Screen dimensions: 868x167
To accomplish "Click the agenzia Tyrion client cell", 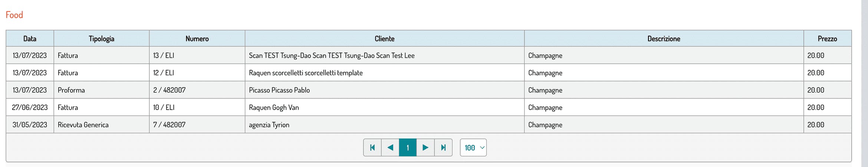I will coord(269,125).
